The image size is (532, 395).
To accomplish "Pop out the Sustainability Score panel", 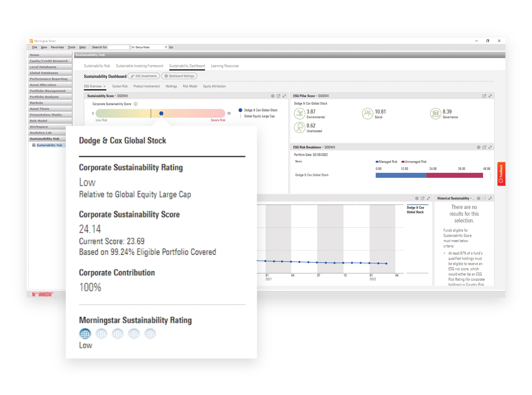I will [x=278, y=96].
